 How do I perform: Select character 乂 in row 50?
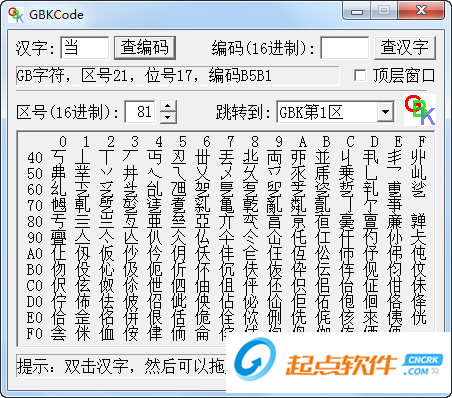coord(203,173)
